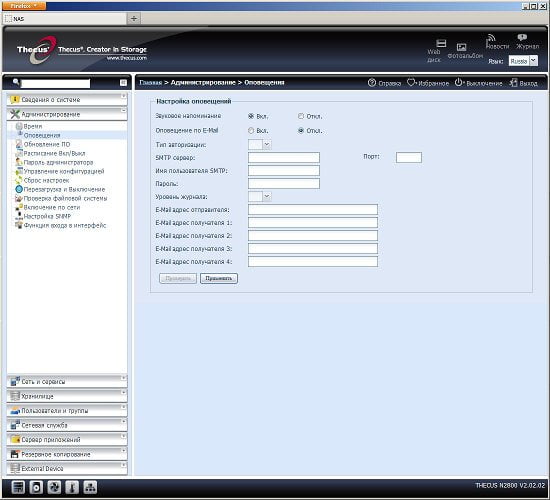Screen dimensions: 550x500
Task: Click the network status icon in bottom bar
Action: click(x=90, y=487)
